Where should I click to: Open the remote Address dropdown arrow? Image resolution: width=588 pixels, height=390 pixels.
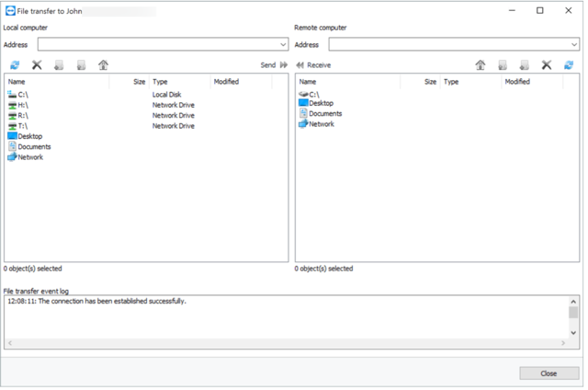(574, 45)
